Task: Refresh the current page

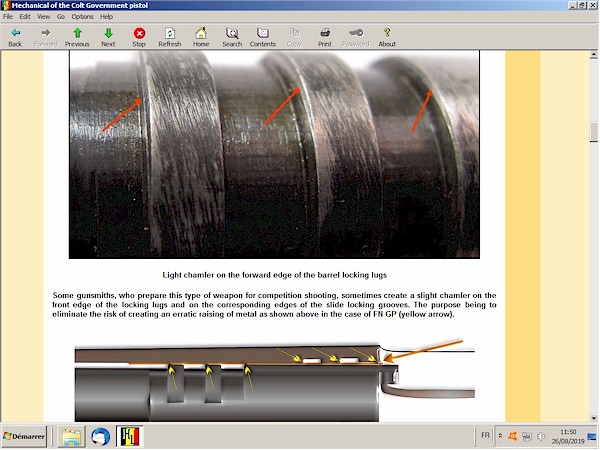Action: 170,37
